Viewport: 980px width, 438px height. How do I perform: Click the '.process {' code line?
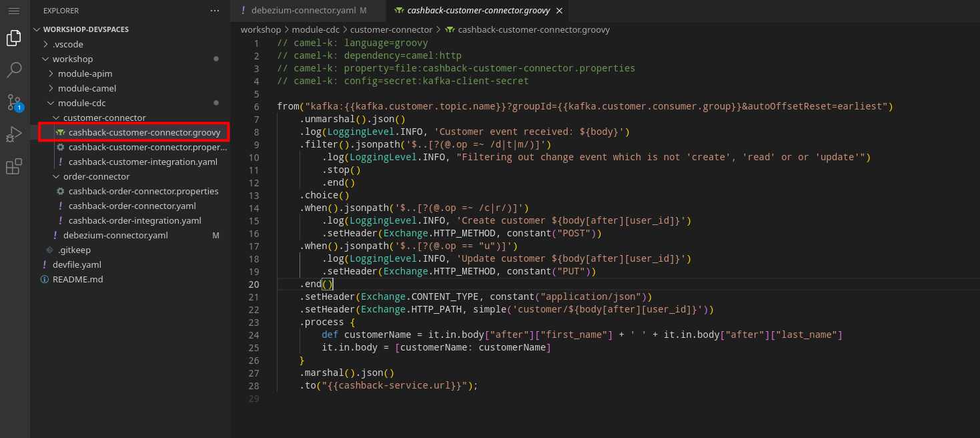(327, 322)
